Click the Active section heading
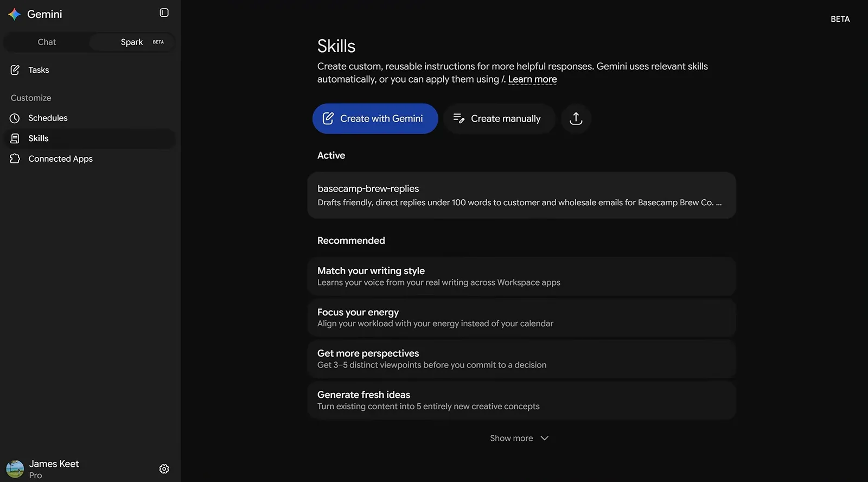This screenshot has height=482, width=868. click(331, 155)
